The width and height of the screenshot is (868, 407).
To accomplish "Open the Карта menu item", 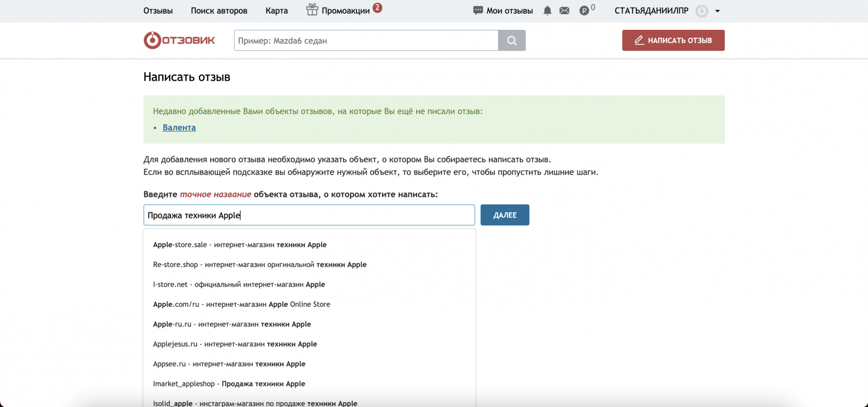I will (277, 11).
